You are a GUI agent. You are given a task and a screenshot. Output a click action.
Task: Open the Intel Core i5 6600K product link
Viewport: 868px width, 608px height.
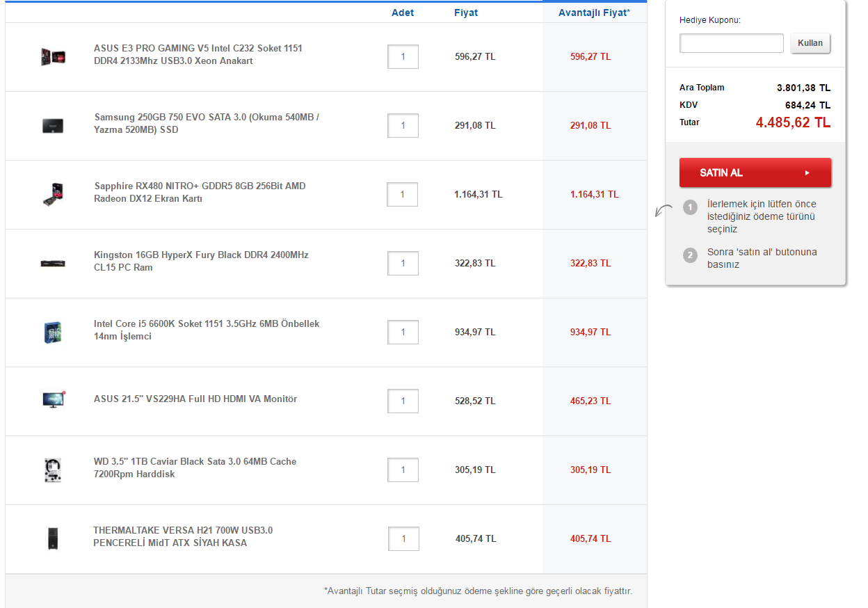(x=207, y=330)
